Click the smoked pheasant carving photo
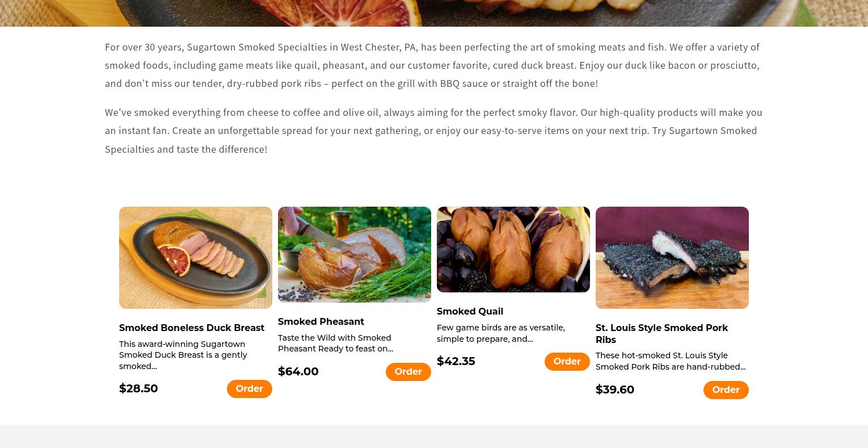 354,254
